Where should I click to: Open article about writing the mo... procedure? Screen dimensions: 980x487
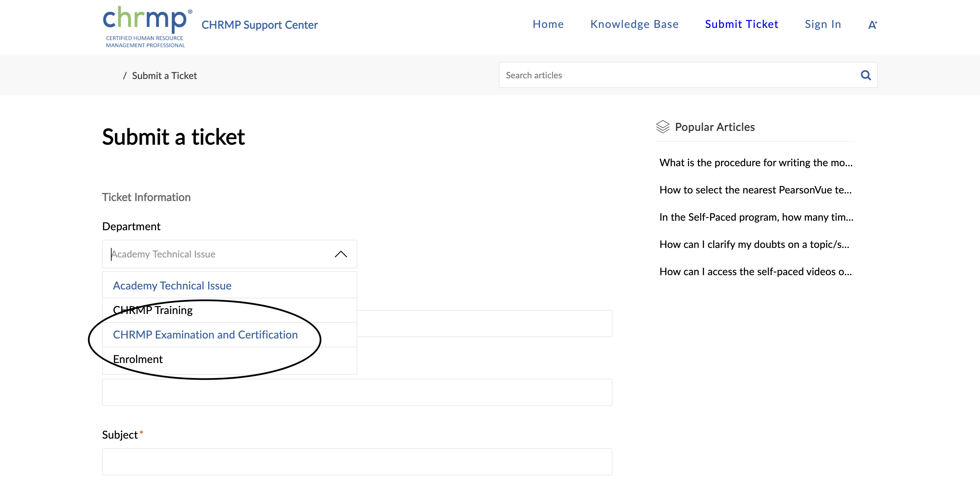[755, 162]
